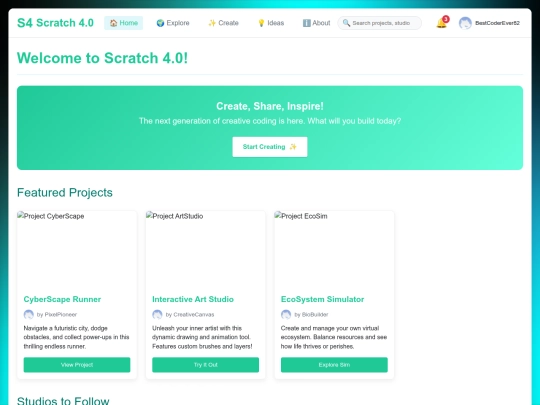The height and width of the screenshot is (405, 540).
Task: Focus the search projects input field
Action: pyautogui.click(x=380, y=23)
